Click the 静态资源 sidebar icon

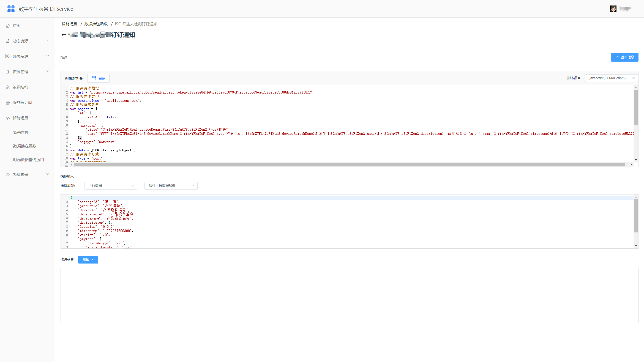[x=8, y=56]
